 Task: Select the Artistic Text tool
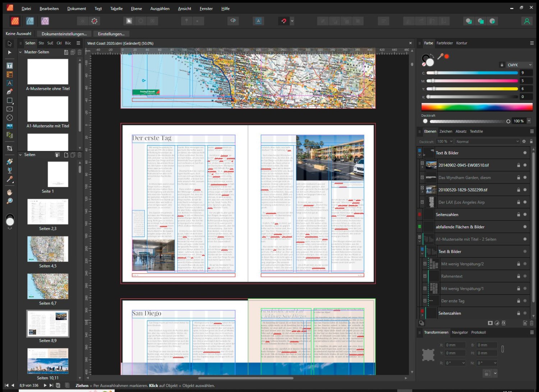coord(10,83)
